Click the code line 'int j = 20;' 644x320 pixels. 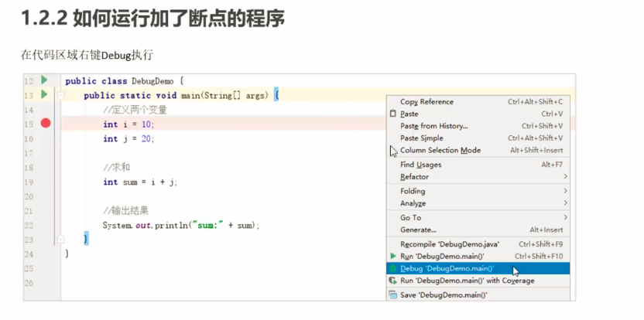129,138
